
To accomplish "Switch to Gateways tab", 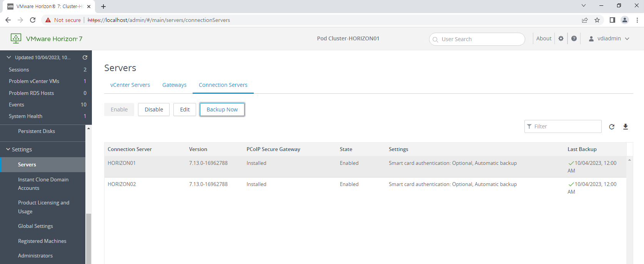I will [x=174, y=85].
